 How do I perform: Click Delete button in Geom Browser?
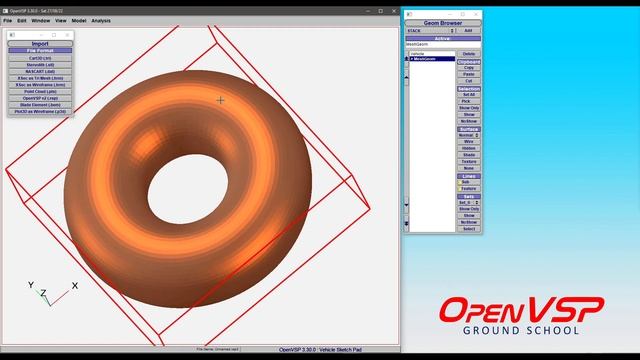tap(469, 54)
